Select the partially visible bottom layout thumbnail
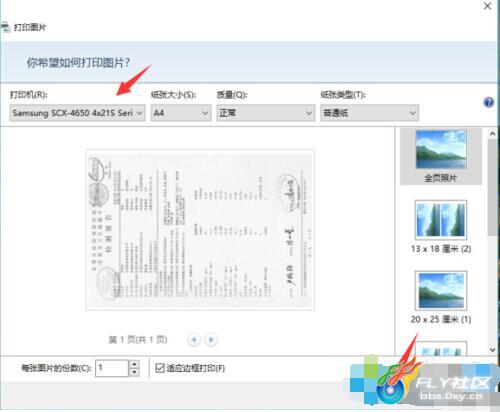500x412 pixels. pyautogui.click(x=441, y=348)
